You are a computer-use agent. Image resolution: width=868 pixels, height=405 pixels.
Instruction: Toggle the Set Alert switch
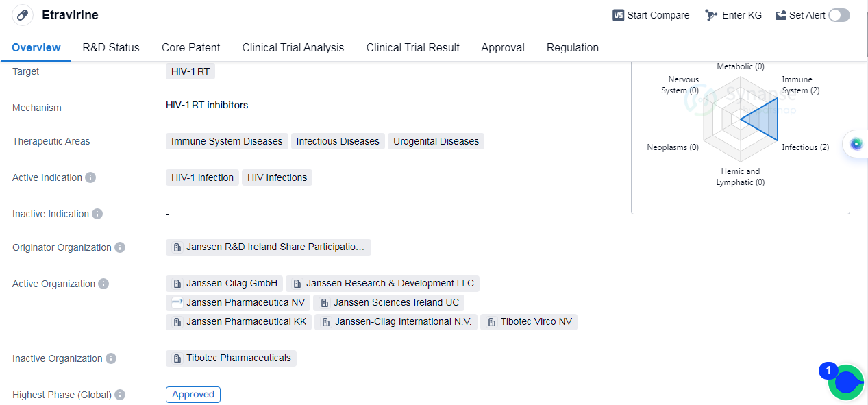tap(839, 15)
